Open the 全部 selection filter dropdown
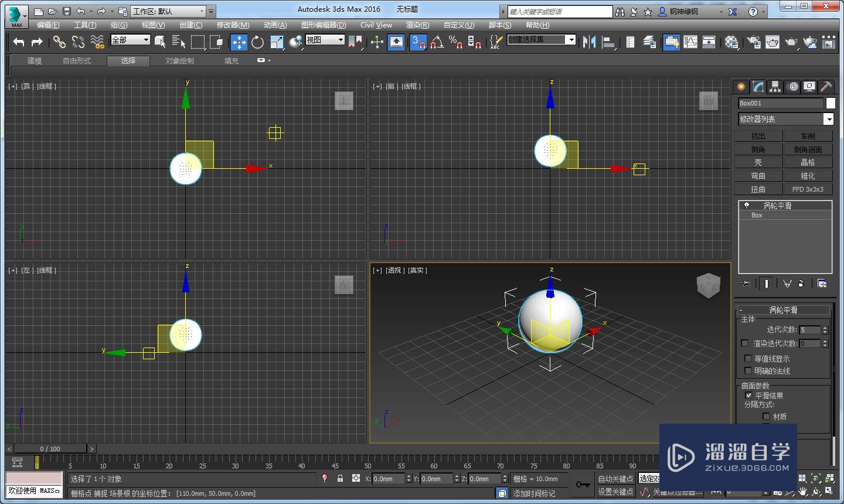The height and width of the screenshot is (504, 844). (x=130, y=40)
